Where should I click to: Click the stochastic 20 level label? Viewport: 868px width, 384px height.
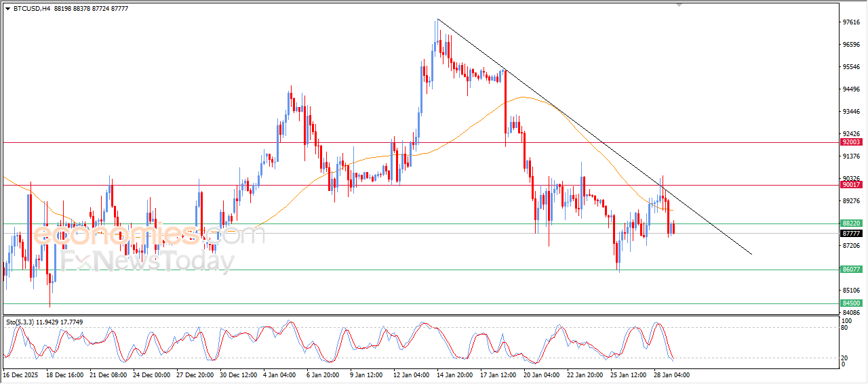(x=845, y=358)
